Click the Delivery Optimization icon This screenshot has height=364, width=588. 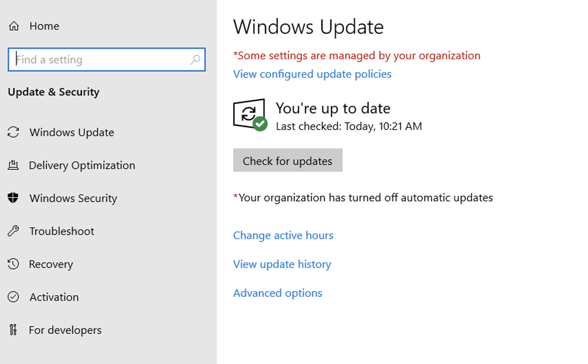(x=13, y=165)
